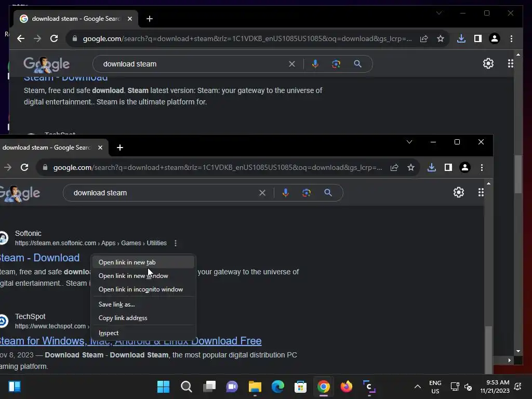Viewport: 532px width, 399px height.
Task: Open new tab in front Chrome window
Action: 120,148
